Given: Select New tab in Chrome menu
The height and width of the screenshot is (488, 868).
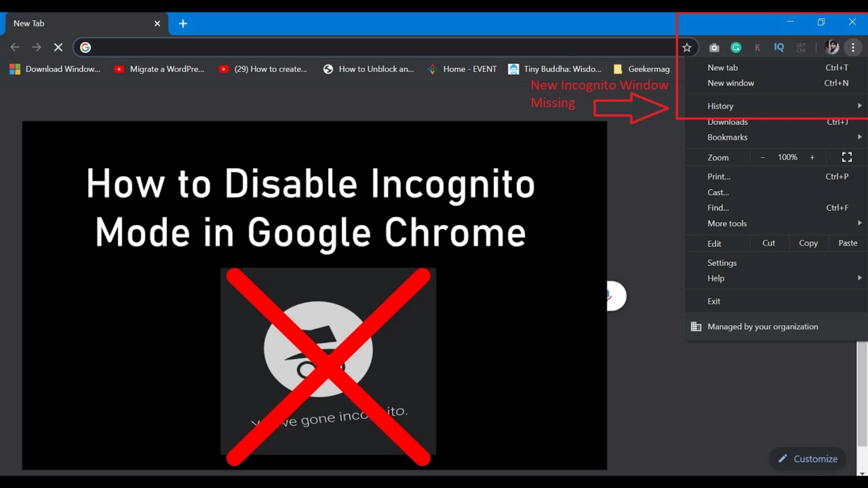Looking at the screenshot, I should pos(776,67).
